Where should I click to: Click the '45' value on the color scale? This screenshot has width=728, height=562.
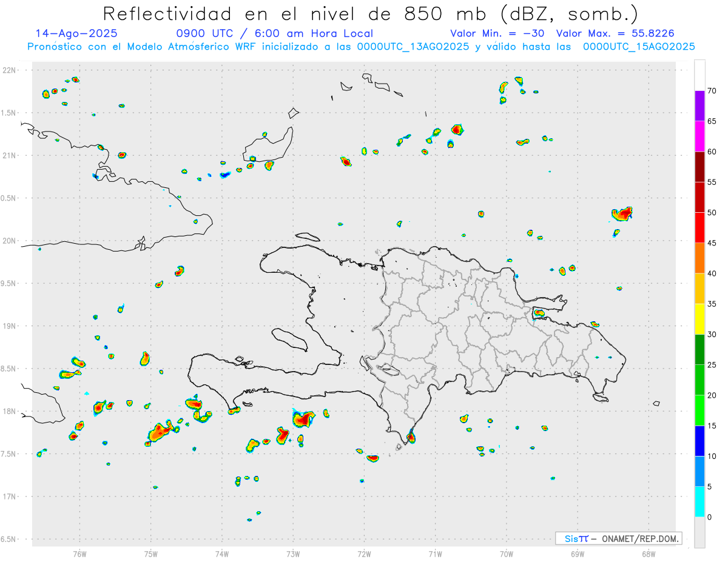pyautogui.click(x=712, y=243)
